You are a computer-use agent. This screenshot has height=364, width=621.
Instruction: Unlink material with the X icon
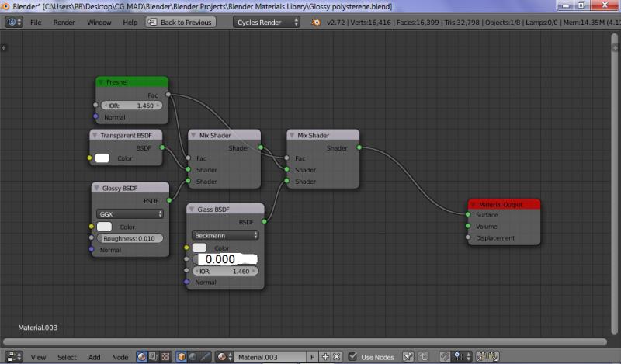point(338,357)
